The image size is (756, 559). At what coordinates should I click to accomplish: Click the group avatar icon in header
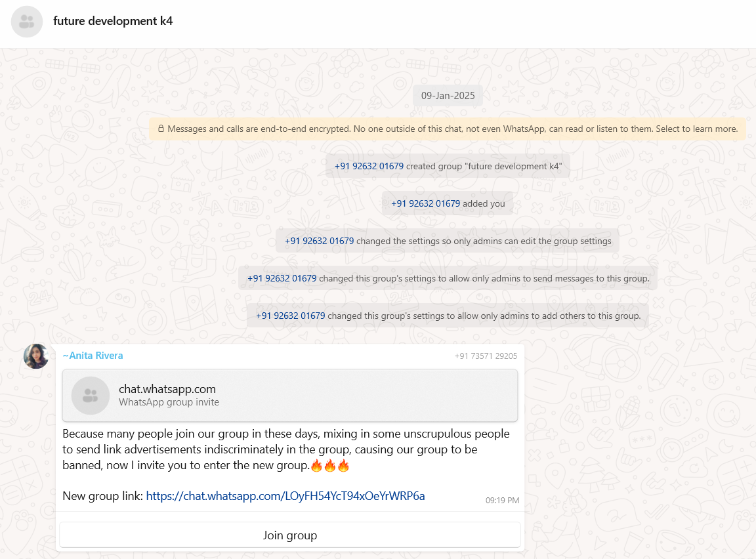[x=27, y=22]
